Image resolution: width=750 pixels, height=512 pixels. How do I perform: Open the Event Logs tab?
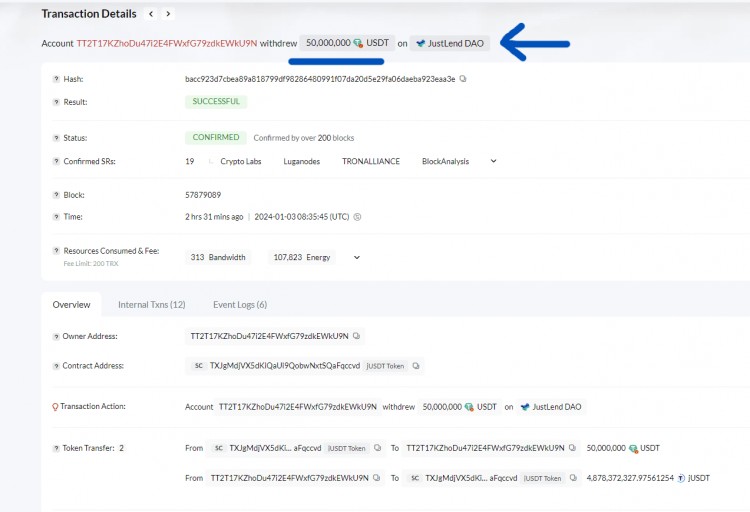pos(239,304)
